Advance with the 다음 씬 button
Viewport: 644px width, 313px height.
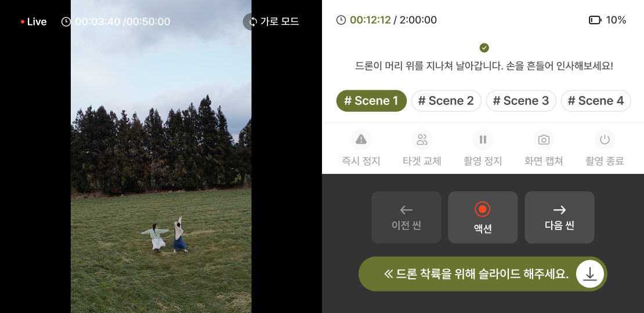(559, 217)
